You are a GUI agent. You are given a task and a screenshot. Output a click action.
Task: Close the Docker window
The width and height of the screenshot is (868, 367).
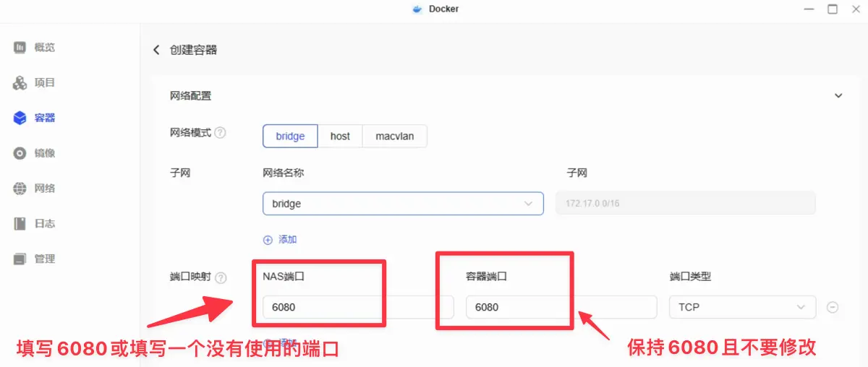tap(856, 9)
